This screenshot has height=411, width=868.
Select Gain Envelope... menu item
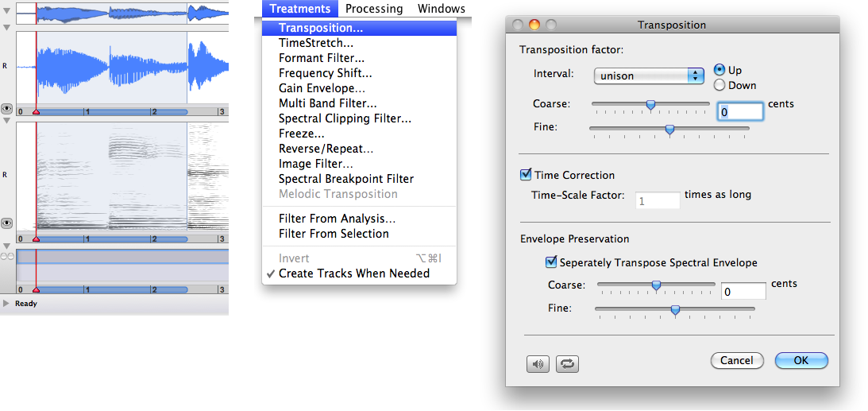322,88
